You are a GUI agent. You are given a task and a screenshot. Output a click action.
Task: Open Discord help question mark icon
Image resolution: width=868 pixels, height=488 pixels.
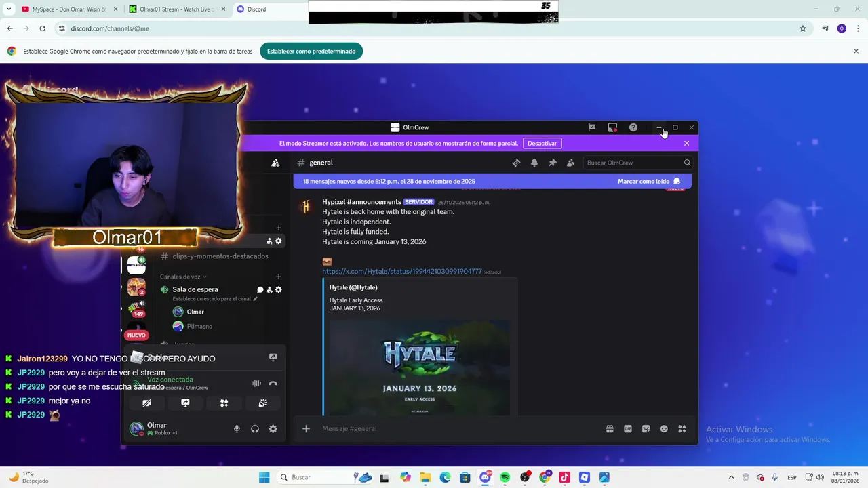tap(633, 127)
